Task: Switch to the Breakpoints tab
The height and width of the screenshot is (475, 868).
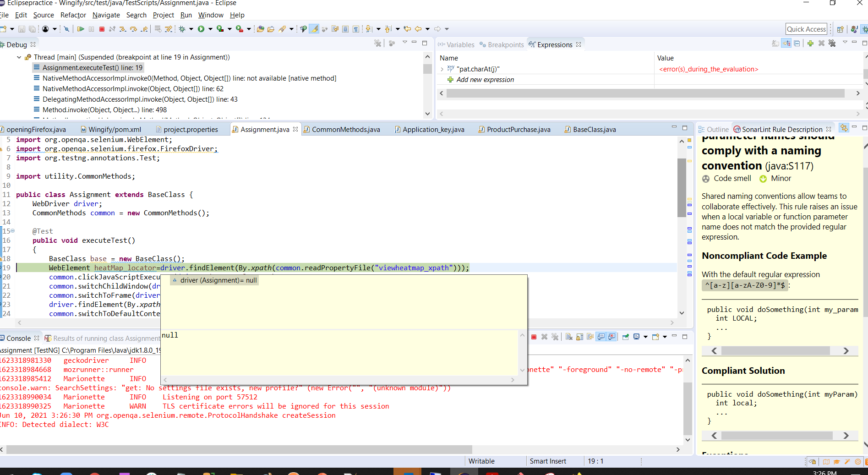Action: (x=502, y=44)
